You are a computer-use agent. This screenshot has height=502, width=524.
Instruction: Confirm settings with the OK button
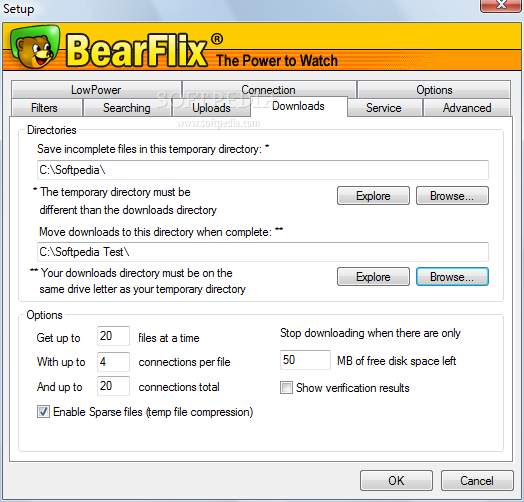pyautogui.click(x=396, y=481)
